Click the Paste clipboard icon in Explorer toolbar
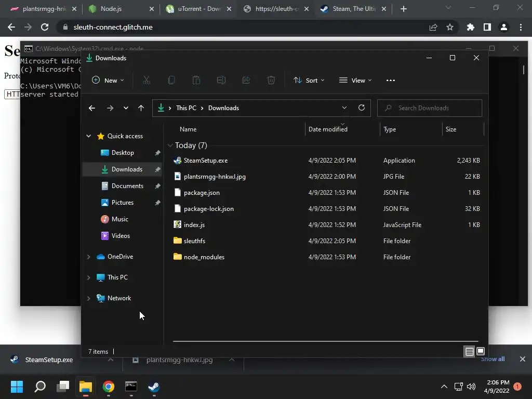The width and height of the screenshot is (532, 399). pos(196,81)
